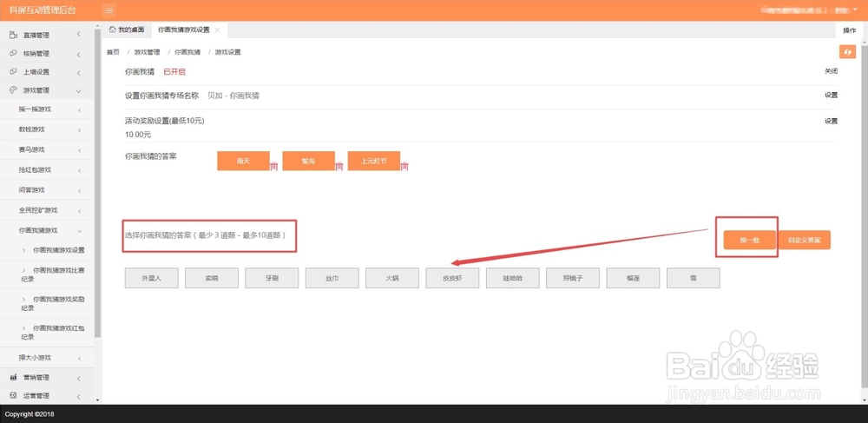Expand the 上墙设置 menu chevron

click(x=79, y=73)
